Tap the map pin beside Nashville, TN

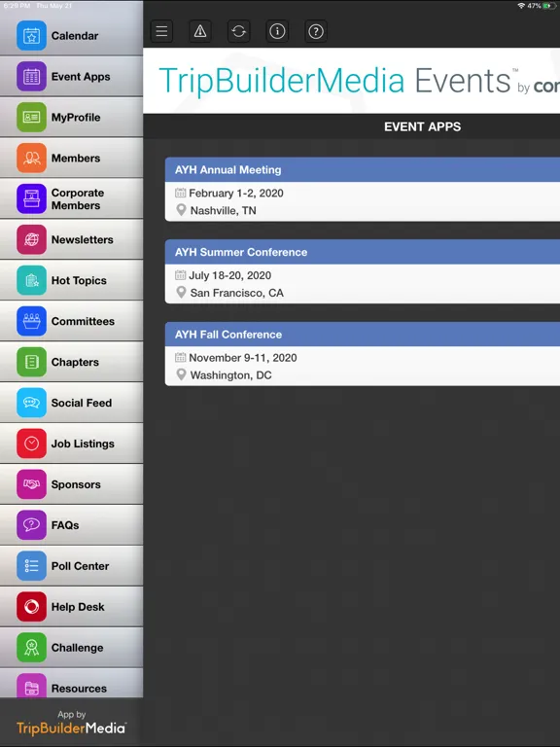click(x=181, y=210)
